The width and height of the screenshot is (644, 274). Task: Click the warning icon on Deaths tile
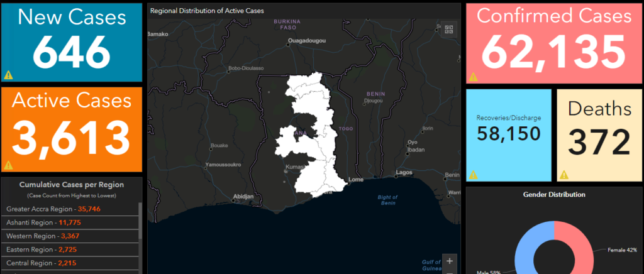point(564,175)
